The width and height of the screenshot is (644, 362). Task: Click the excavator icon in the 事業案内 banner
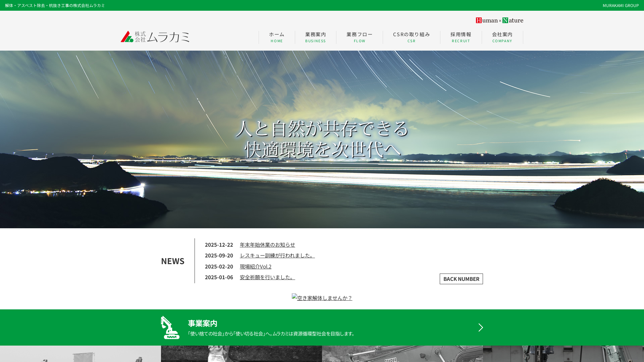170,327
